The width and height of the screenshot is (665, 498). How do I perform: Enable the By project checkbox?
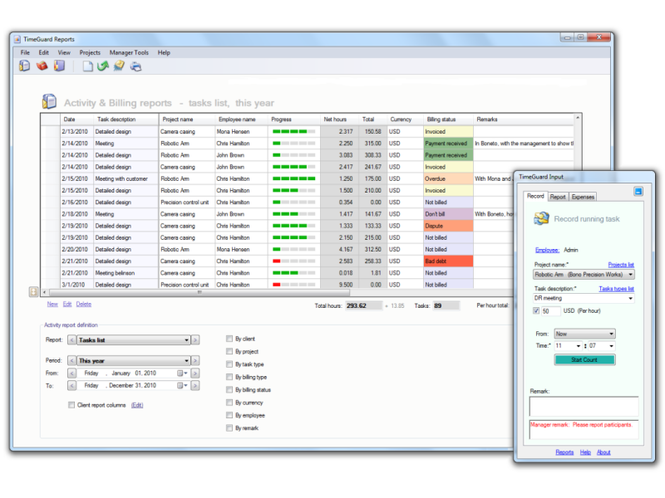pos(229,351)
